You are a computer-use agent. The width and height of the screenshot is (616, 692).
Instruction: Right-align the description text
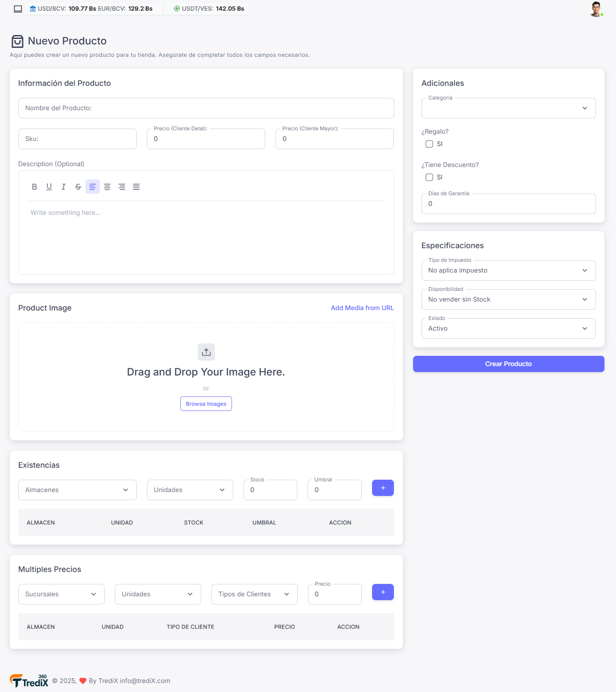[x=122, y=187]
